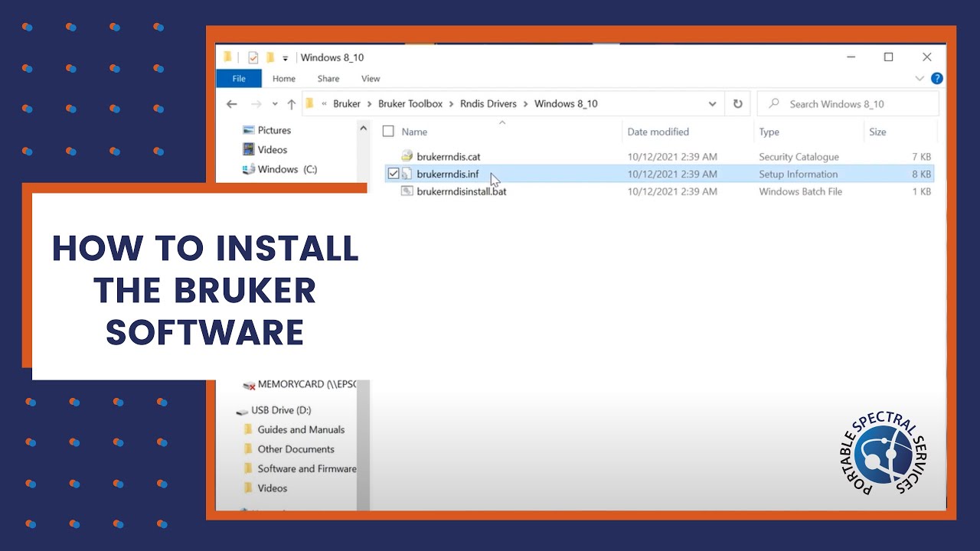Open Customize Quick Access Toolbar dropdown

286,58
